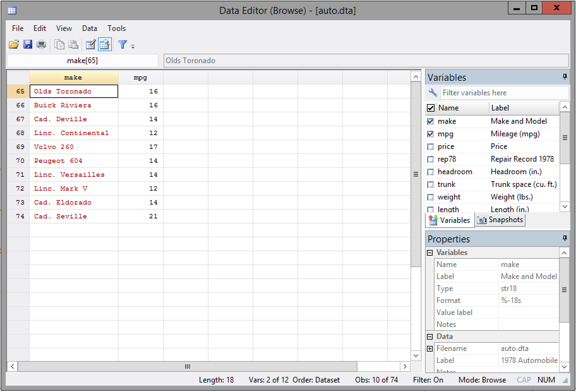Click the Variables list vertical scrollbar thumb
Viewport: 576px width, 392px height.
pos(565,138)
